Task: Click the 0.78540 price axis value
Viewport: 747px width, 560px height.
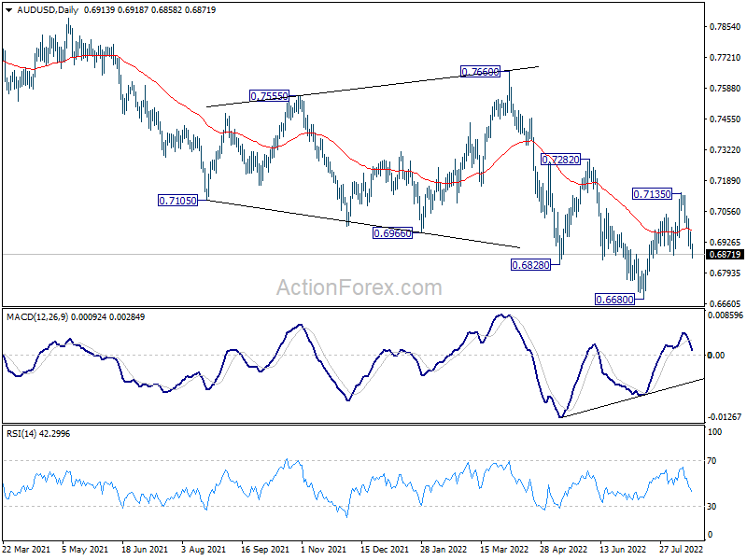Action: pos(726,27)
